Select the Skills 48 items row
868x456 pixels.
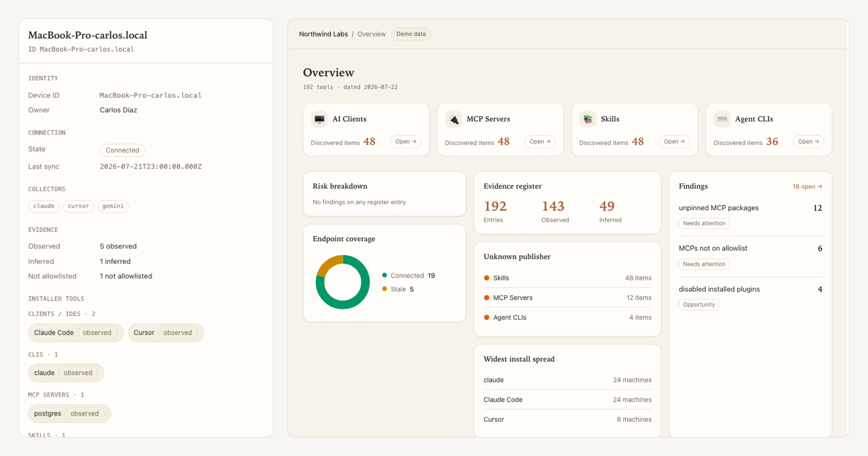(567, 278)
